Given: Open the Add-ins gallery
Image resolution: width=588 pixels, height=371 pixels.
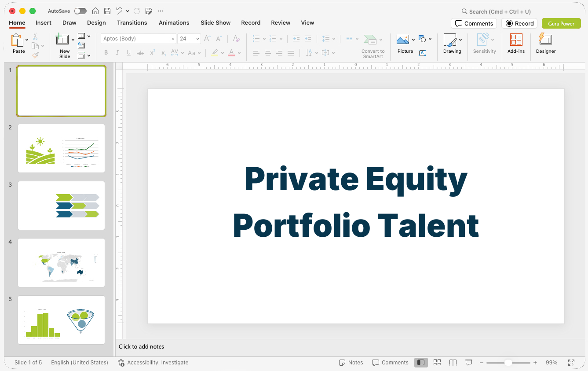Looking at the screenshot, I should tap(516, 44).
